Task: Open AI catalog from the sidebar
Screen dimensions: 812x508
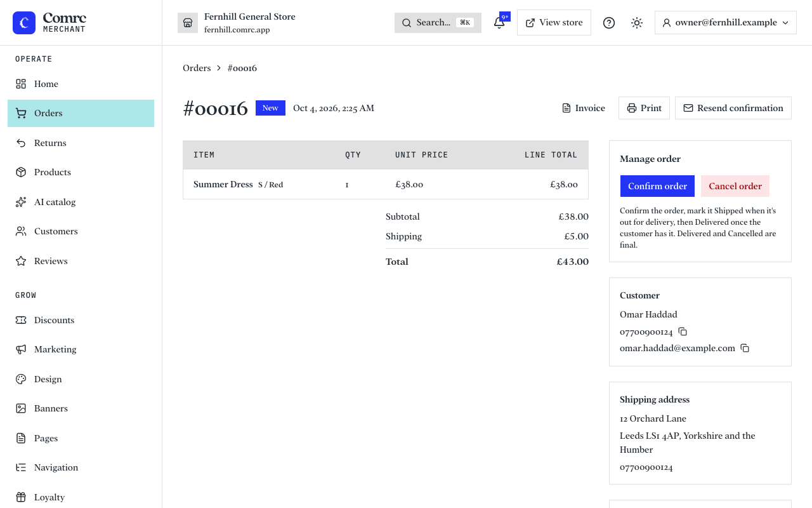Action: point(81,202)
